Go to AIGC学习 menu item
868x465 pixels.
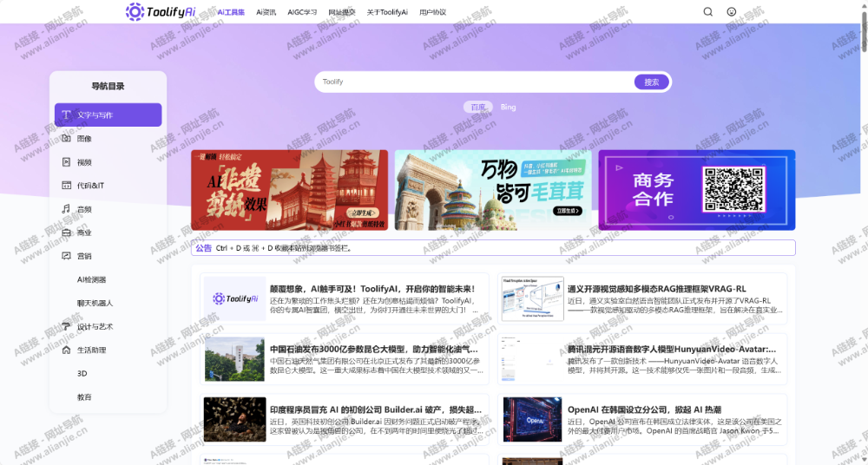pyautogui.click(x=302, y=12)
